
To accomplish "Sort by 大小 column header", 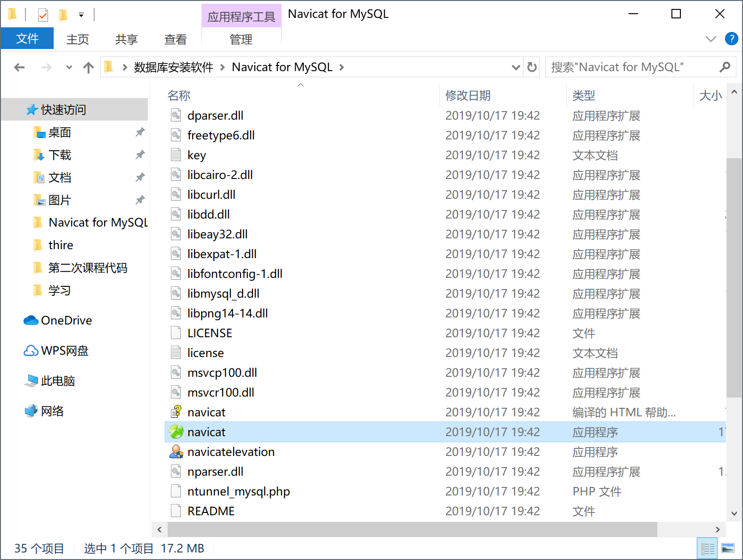I will click(x=710, y=95).
